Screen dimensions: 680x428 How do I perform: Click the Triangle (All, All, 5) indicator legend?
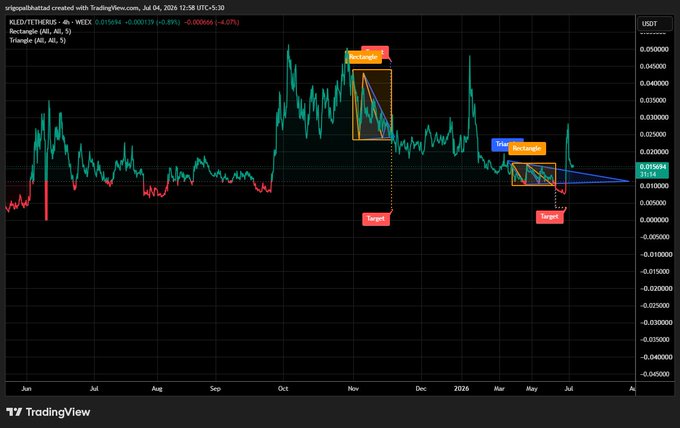pyautogui.click(x=38, y=40)
